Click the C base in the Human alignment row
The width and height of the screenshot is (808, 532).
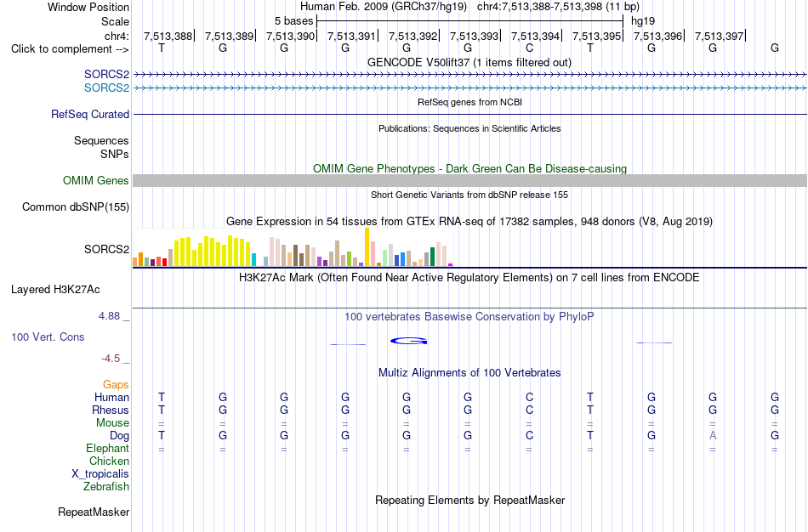click(529, 398)
